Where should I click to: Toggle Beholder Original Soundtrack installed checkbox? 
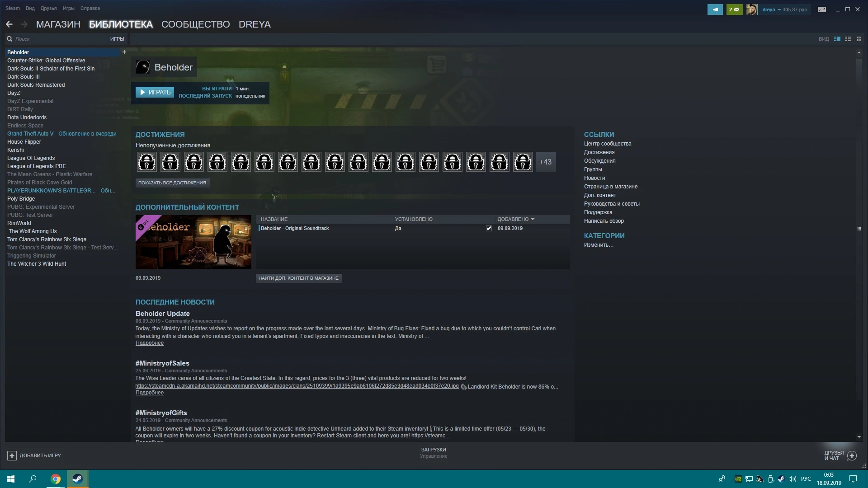(x=489, y=229)
